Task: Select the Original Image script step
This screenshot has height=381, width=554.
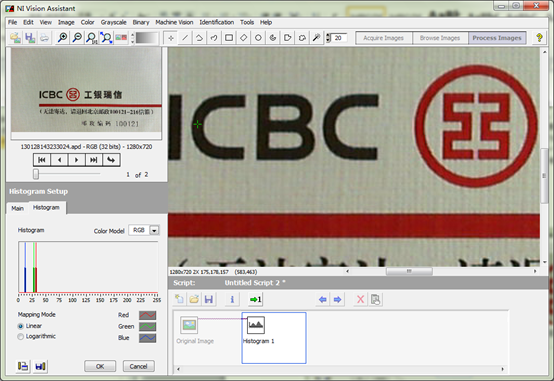Action: coord(195,331)
